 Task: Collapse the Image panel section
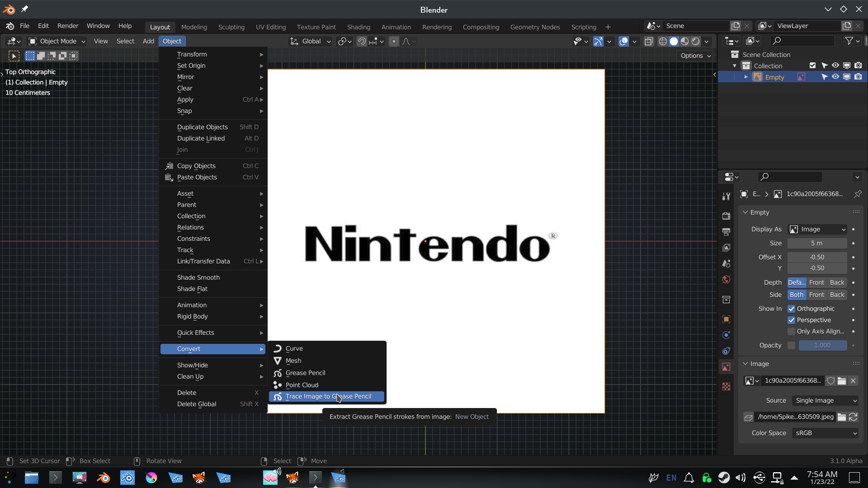pyautogui.click(x=745, y=364)
